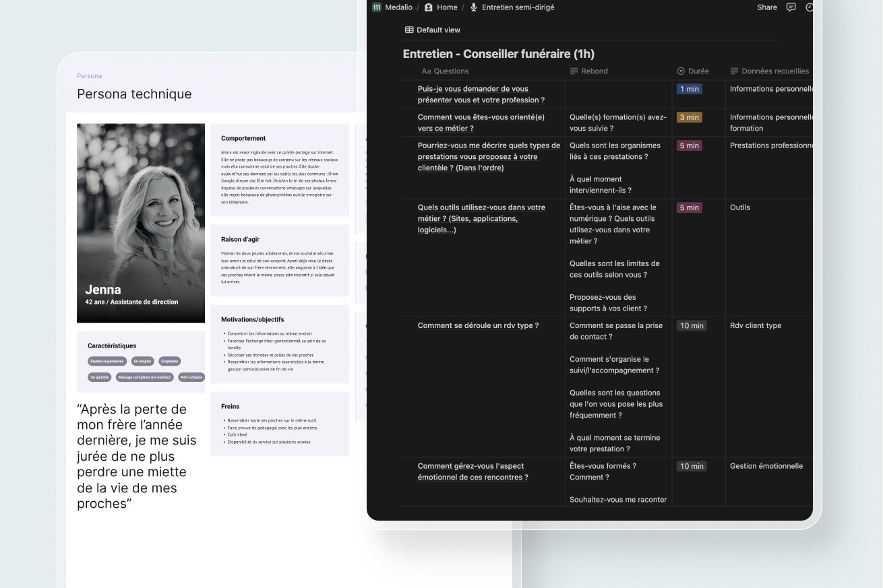Open page history via the clock icon
The height and width of the screenshot is (588, 883).
click(x=809, y=7)
